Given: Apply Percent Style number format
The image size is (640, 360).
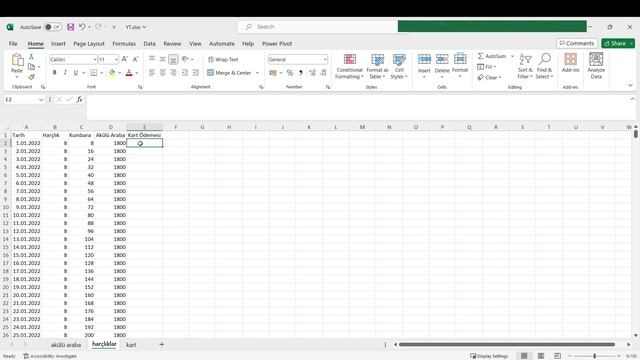Looking at the screenshot, I should [x=290, y=73].
